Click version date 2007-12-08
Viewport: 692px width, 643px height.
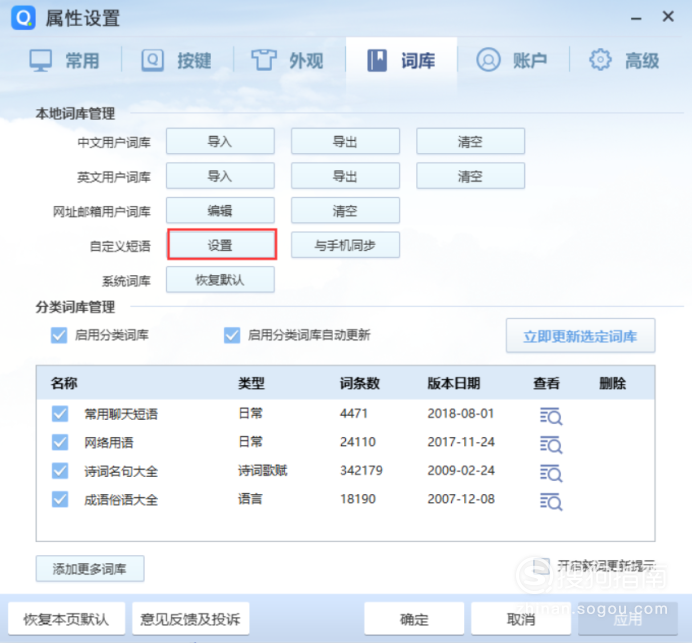[461, 499]
